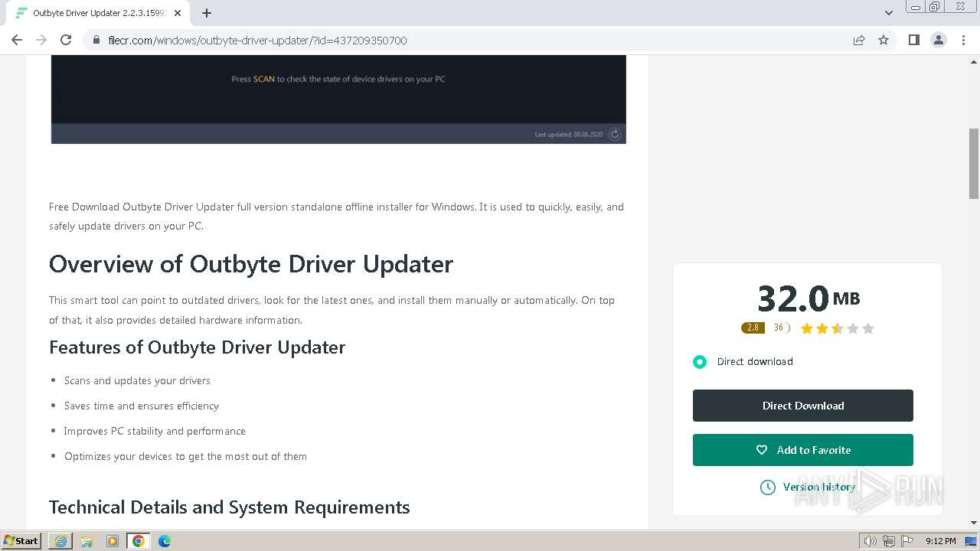Image resolution: width=980 pixels, height=551 pixels.
Task: Edit the flecr.com address bar URL
Action: tap(257, 41)
